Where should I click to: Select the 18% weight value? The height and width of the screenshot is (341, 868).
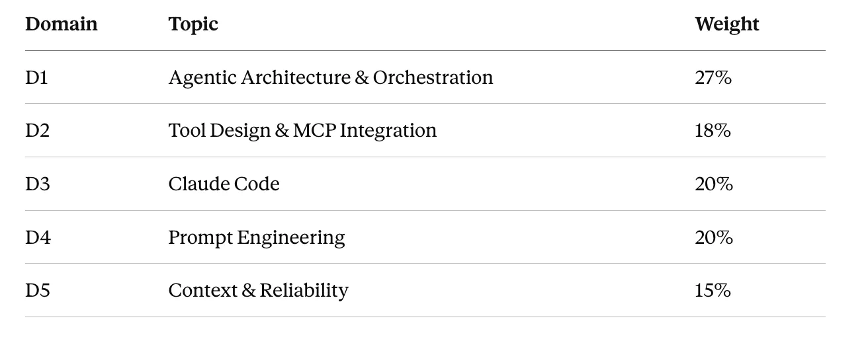[x=713, y=130]
